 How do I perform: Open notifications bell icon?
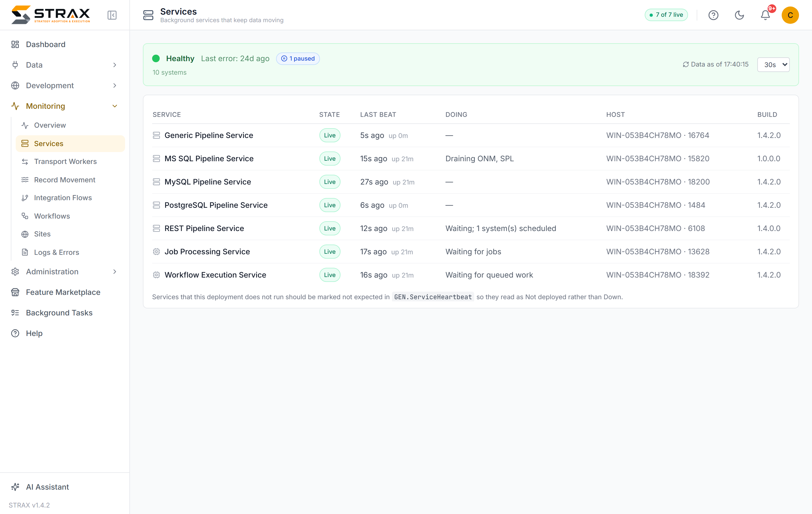point(765,15)
